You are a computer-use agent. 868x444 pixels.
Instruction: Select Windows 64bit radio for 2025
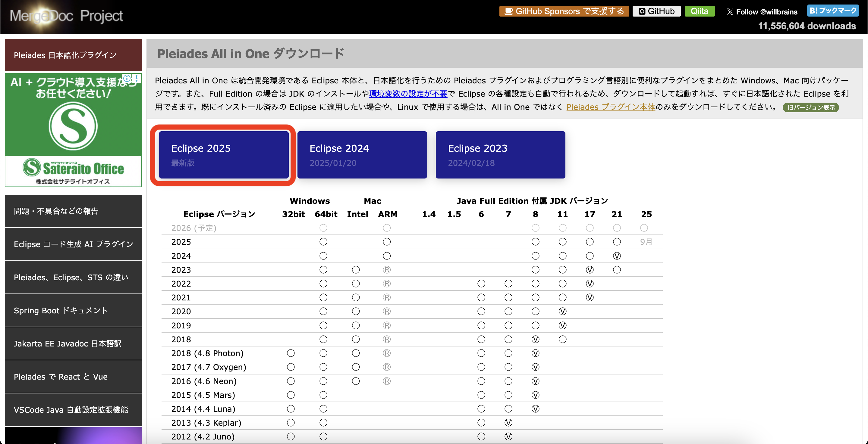click(x=323, y=241)
